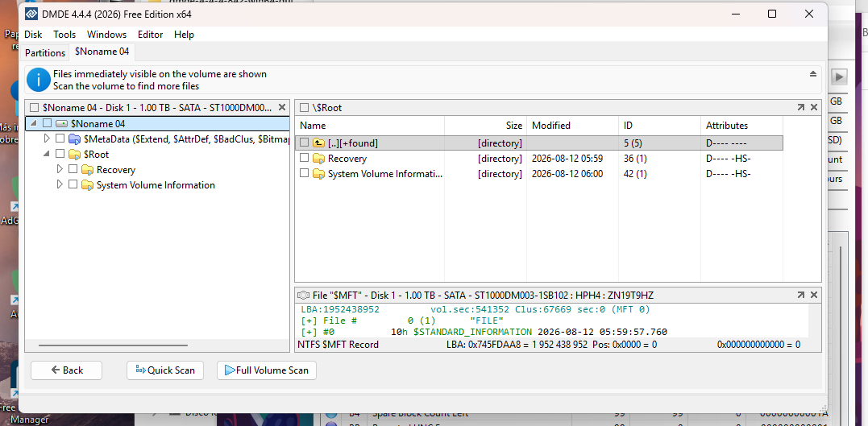This screenshot has height=426, width=868.
Task: Expand System Volume Information tree node
Action: point(60,185)
